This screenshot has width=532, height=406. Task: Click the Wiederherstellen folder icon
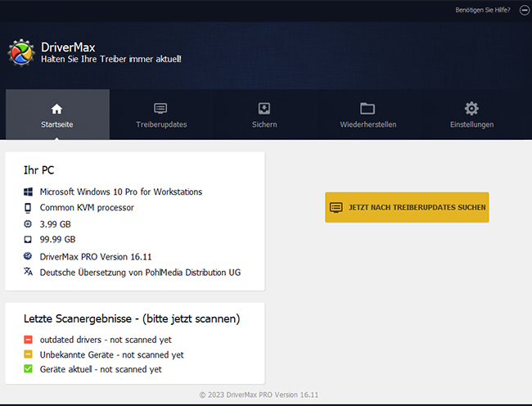pyautogui.click(x=367, y=109)
